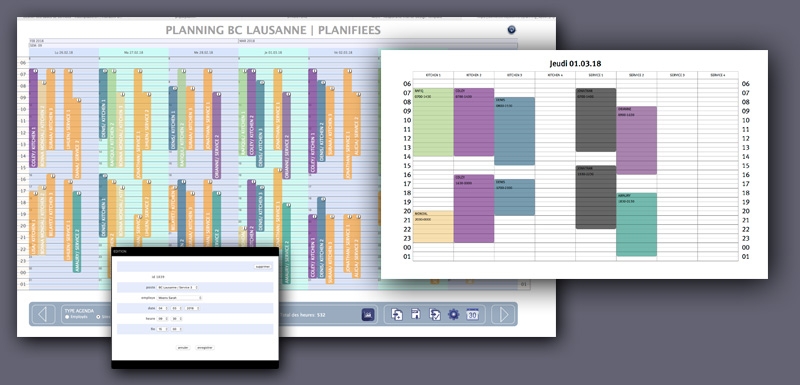Select the second agenda type radio option
Viewport: 800px width, 385px height.
pyautogui.click(x=98, y=317)
